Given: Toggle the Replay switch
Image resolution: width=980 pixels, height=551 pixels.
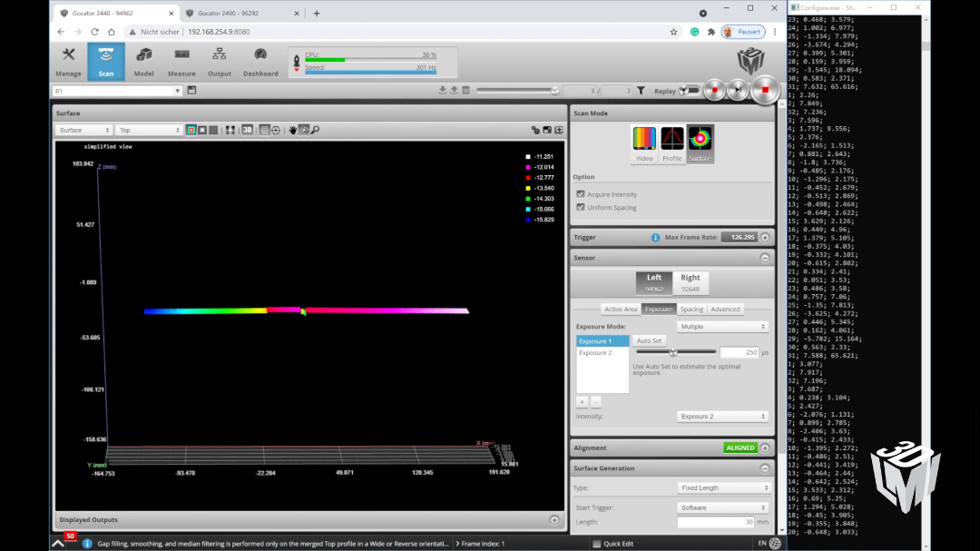Looking at the screenshot, I should 690,91.
